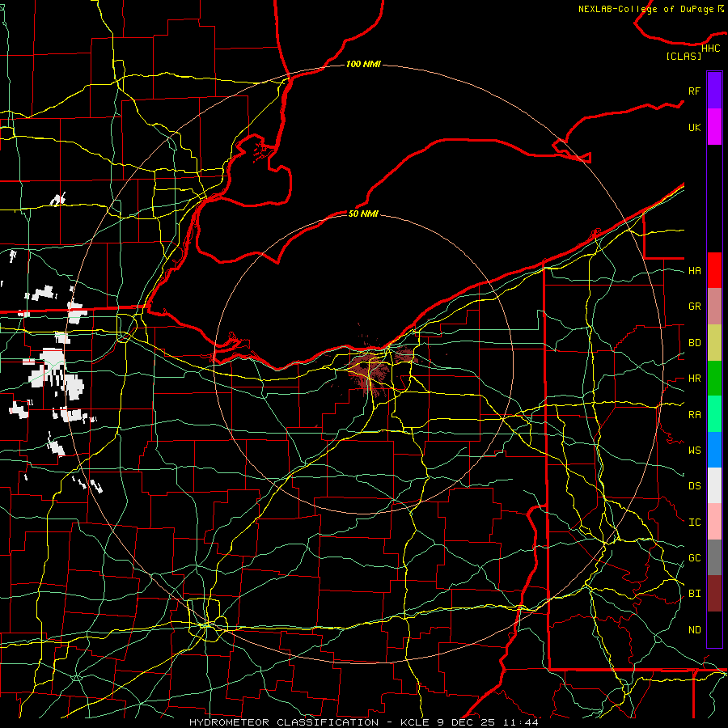Click the ND legend label
The width and height of the screenshot is (728, 728).
point(694,629)
